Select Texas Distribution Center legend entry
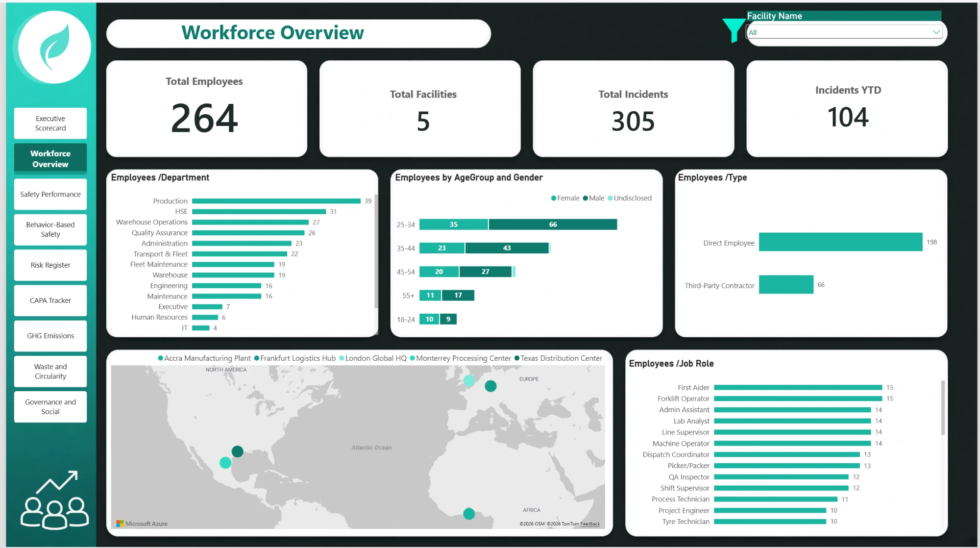Image resolution: width=980 pixels, height=548 pixels. [558, 358]
